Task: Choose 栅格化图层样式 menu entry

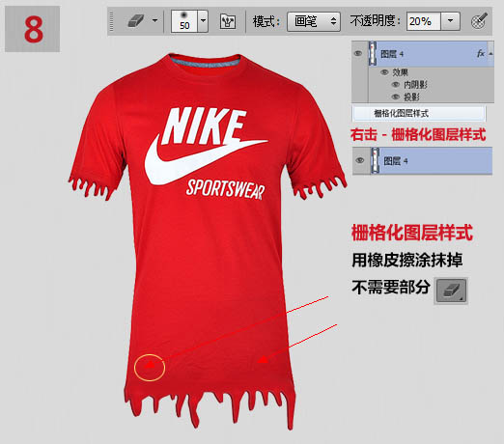Action: pyautogui.click(x=419, y=113)
